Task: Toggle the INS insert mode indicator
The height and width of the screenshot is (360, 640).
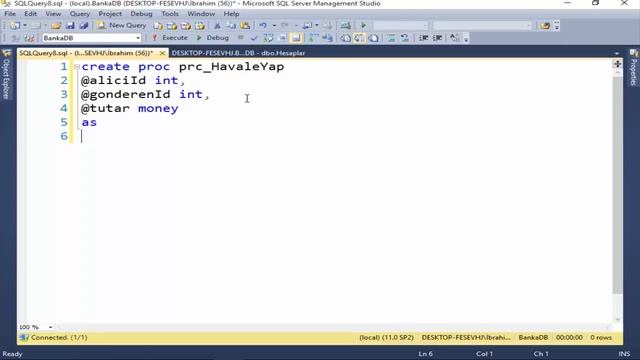Action: (x=624, y=354)
